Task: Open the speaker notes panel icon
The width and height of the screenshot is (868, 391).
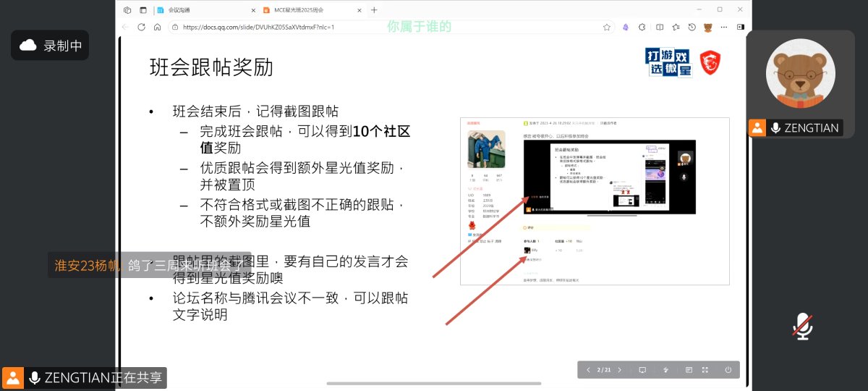Action: pos(689,370)
